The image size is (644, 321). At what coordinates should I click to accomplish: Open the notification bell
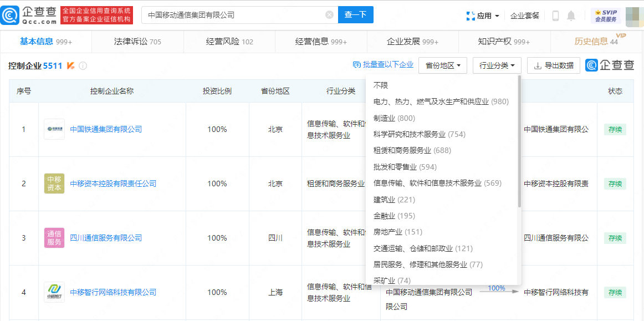pos(571,16)
